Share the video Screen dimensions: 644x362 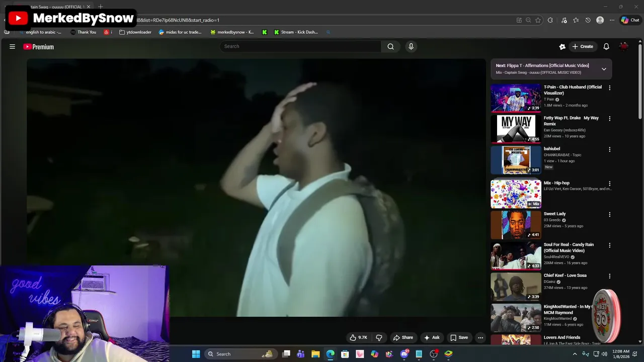coord(403,337)
